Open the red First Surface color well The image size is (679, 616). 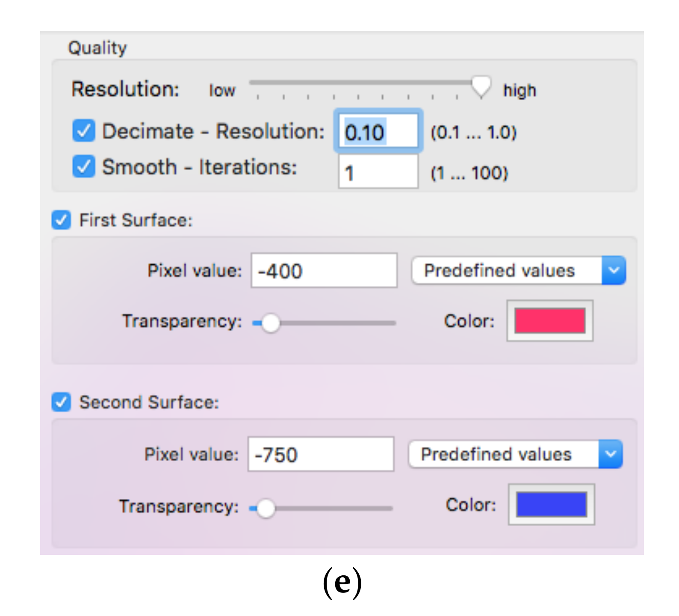tap(550, 321)
